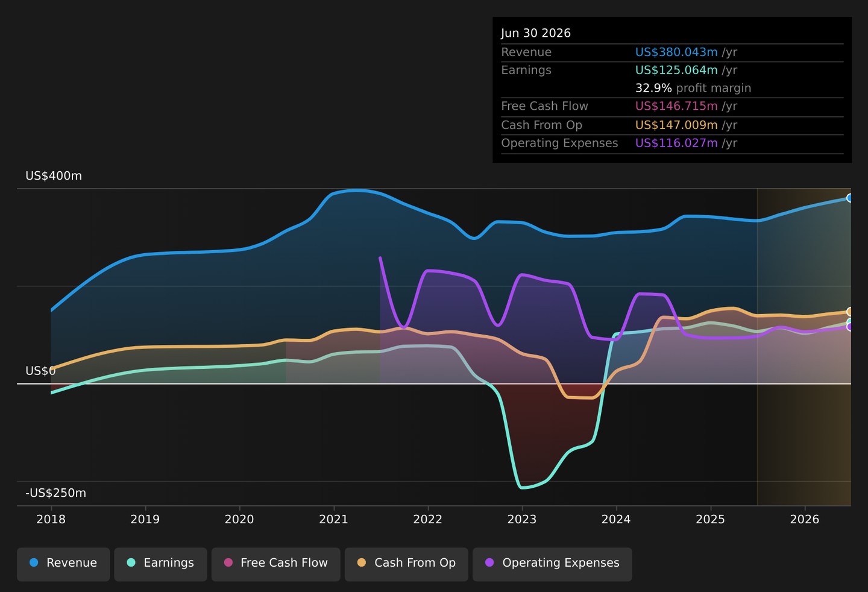The image size is (868, 592).
Task: Click the 'US$0' y-axis label
Action: coord(40,371)
